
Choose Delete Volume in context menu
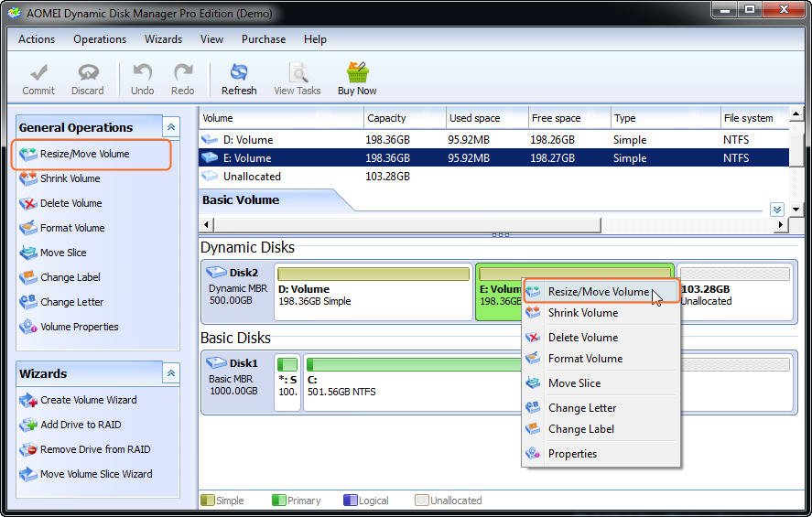[601, 338]
